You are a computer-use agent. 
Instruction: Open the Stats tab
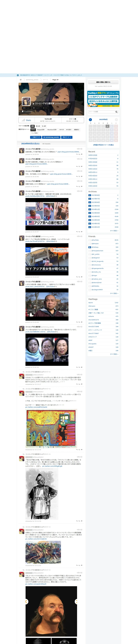[x=26, y=120]
